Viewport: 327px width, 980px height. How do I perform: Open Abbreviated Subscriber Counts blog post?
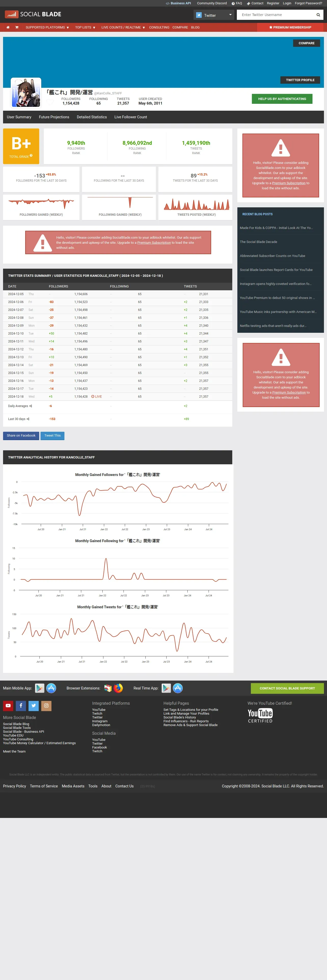pos(272,256)
